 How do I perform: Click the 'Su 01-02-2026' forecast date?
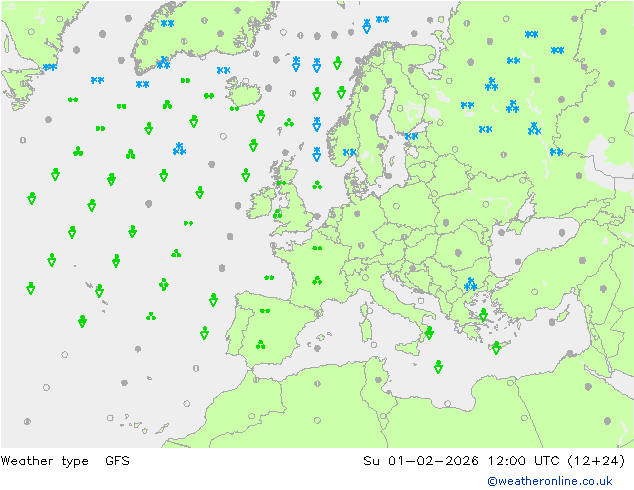[x=421, y=460]
